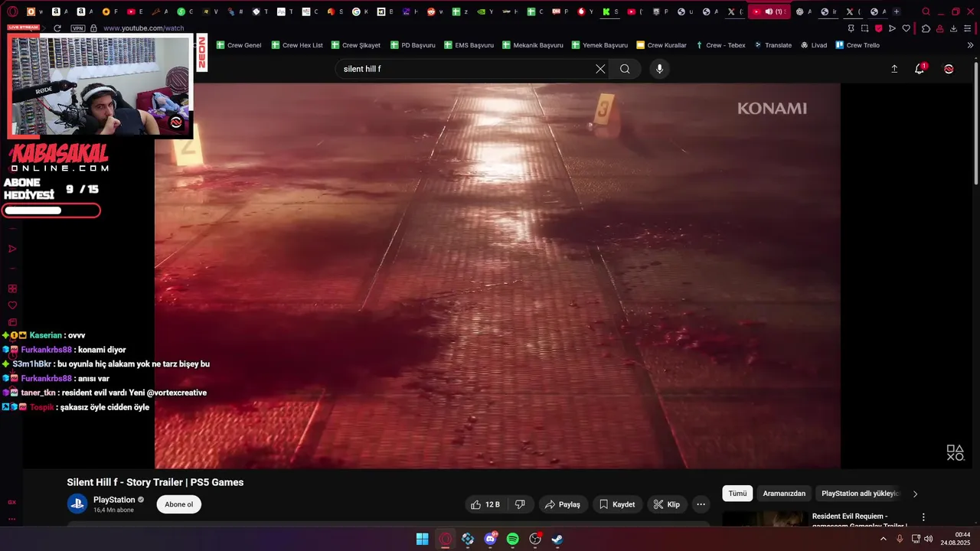Open sidebar three-dots settings

[12, 519]
